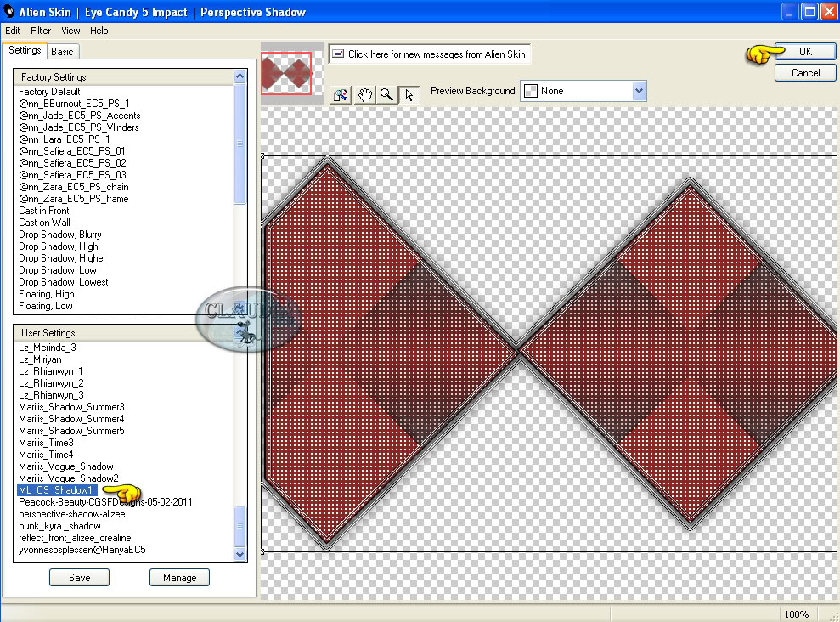Select Marilis_Shadow_Summer3 user setting
The width and height of the screenshot is (840, 622).
pos(71,407)
